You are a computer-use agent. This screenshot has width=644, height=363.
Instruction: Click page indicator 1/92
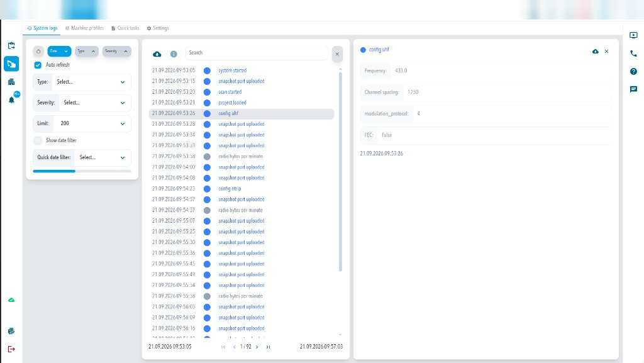(x=246, y=347)
